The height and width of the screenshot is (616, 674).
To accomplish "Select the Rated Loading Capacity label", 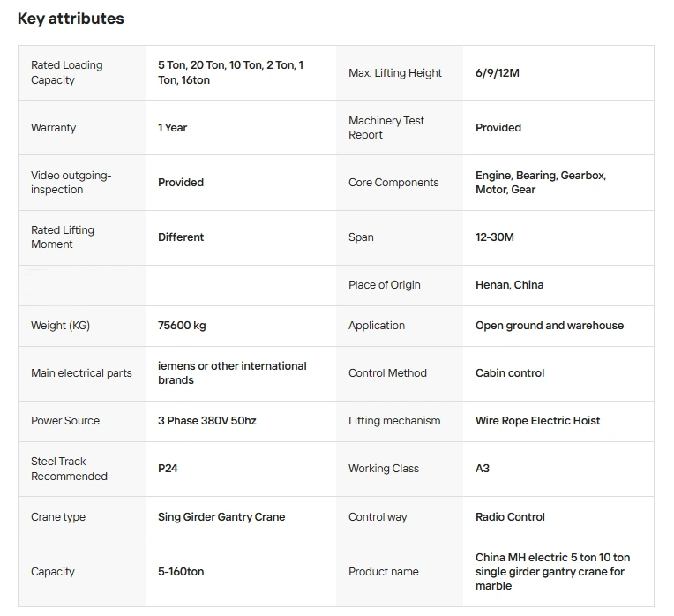I will pyautogui.click(x=67, y=72).
